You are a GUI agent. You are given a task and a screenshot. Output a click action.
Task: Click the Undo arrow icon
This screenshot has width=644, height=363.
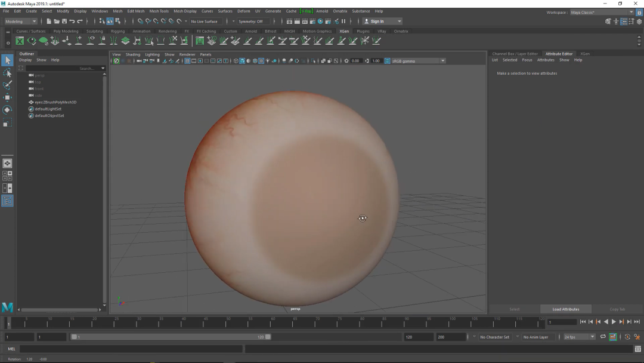point(72,21)
